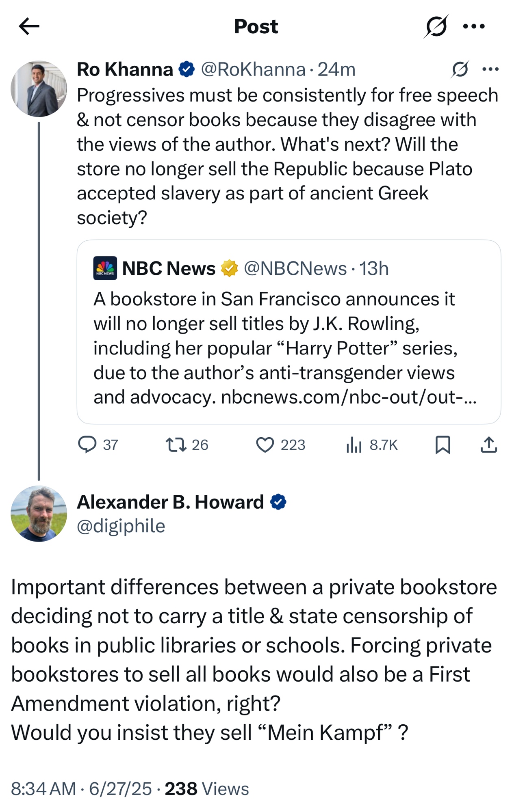Go back using the left arrow
The width and height of the screenshot is (512, 812).
coord(29,27)
